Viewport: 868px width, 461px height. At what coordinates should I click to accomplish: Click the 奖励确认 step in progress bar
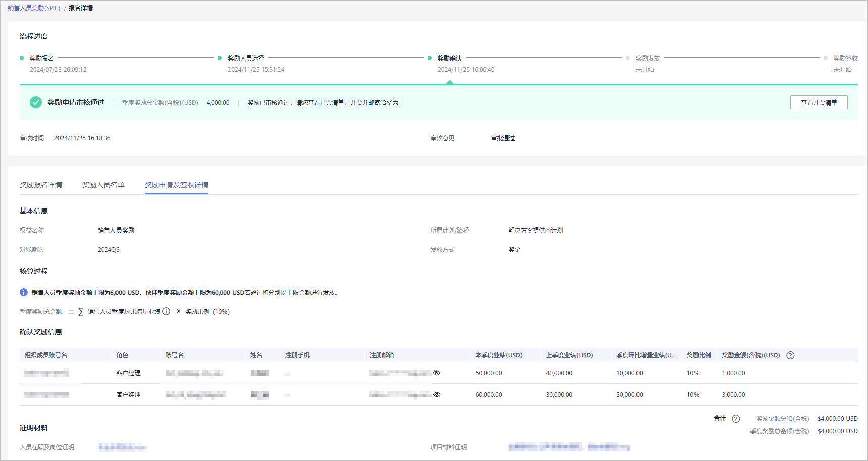(x=449, y=58)
